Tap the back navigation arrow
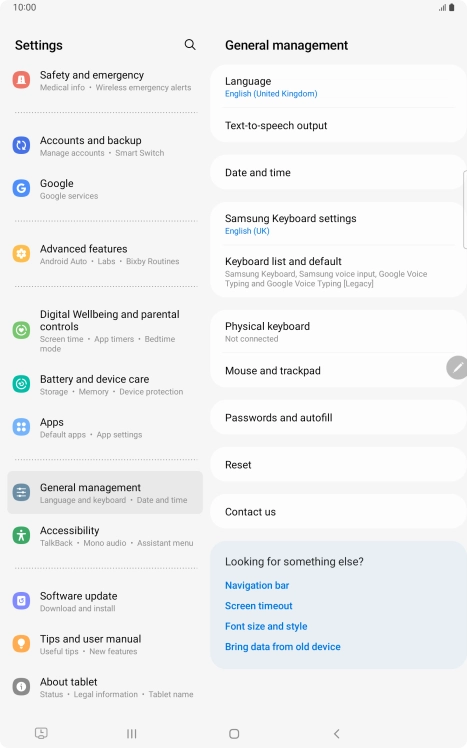Screen dimensions: 467x748 (x=337, y=734)
